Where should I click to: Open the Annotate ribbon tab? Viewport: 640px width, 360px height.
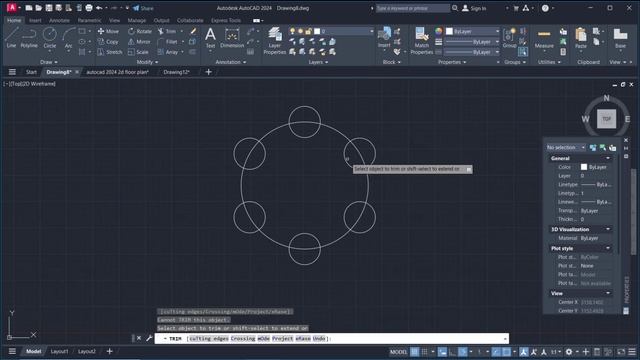tap(59, 20)
